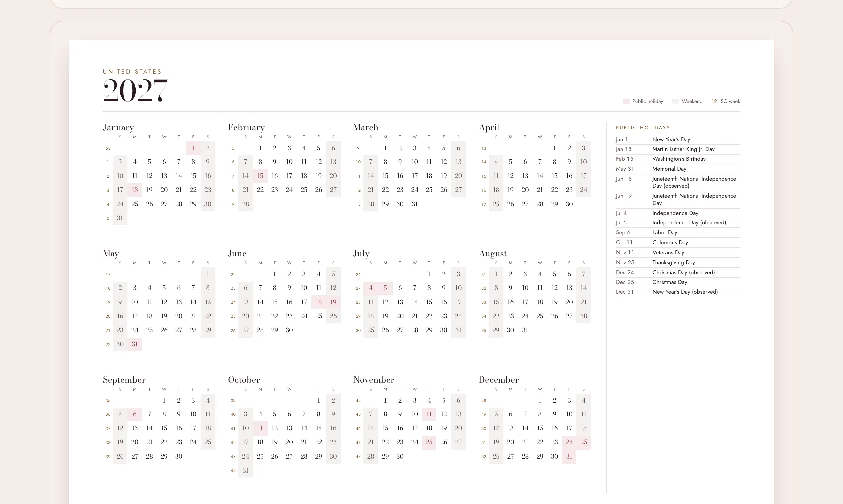Select April 30 in the April grid
This screenshot has height=504, width=843.
(569, 204)
